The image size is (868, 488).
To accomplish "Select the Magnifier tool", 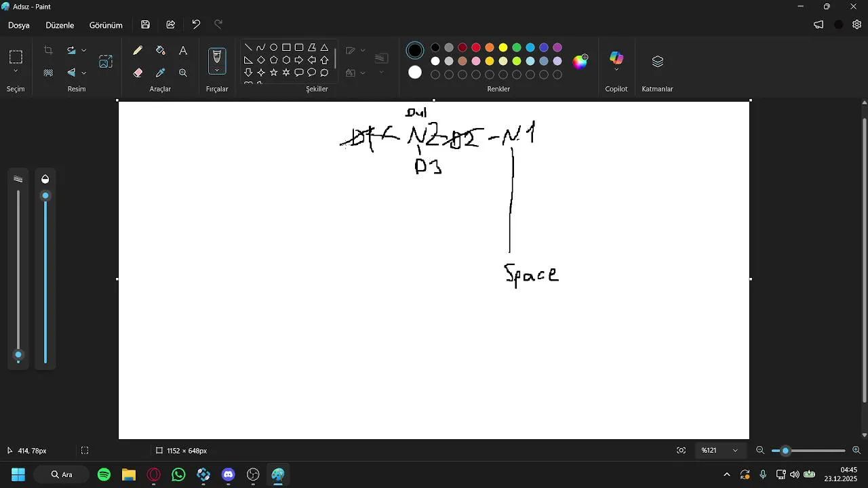I will point(183,73).
